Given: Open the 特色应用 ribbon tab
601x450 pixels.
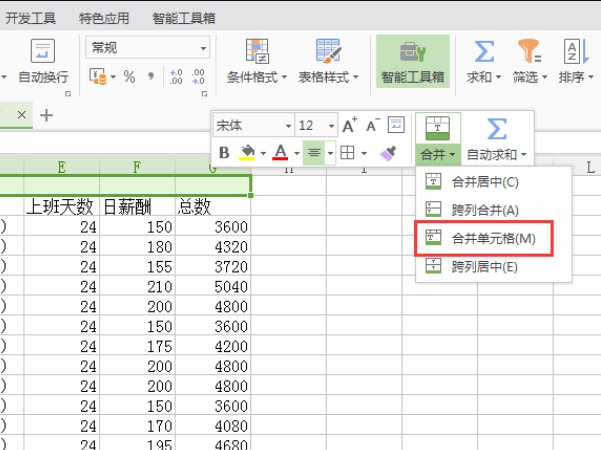Looking at the screenshot, I should [x=104, y=18].
